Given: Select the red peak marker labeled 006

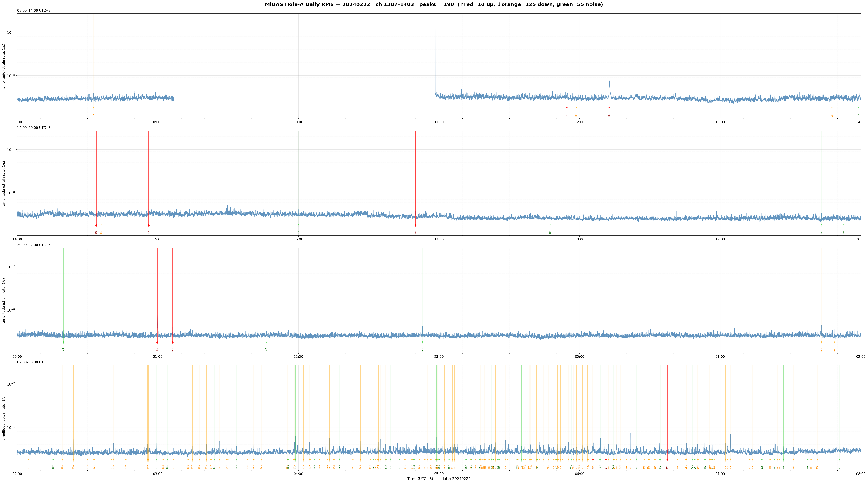Looking at the screenshot, I should (96, 225).
